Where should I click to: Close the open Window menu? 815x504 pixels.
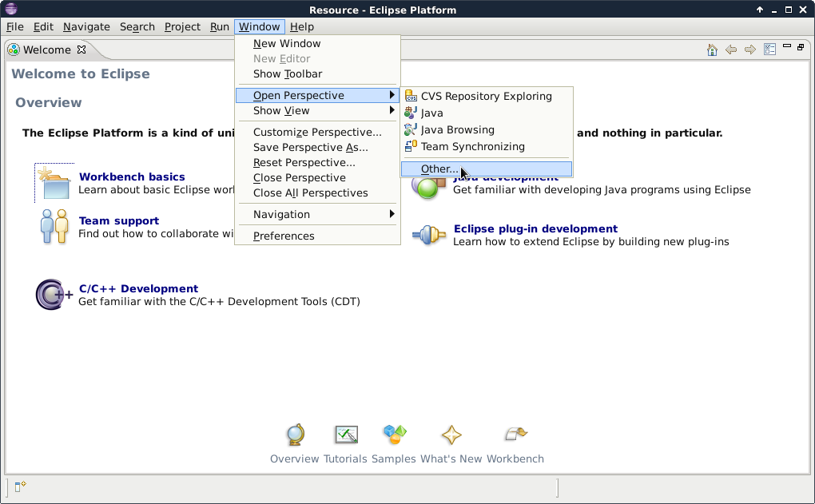(260, 26)
